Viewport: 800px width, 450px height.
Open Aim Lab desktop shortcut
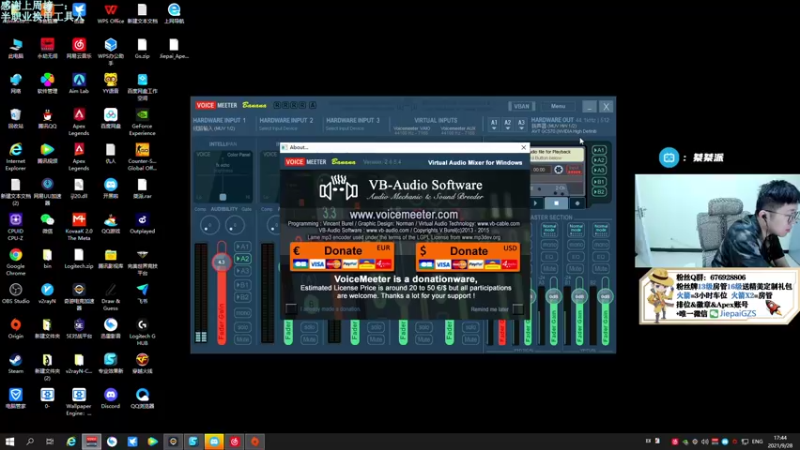[x=79, y=83]
